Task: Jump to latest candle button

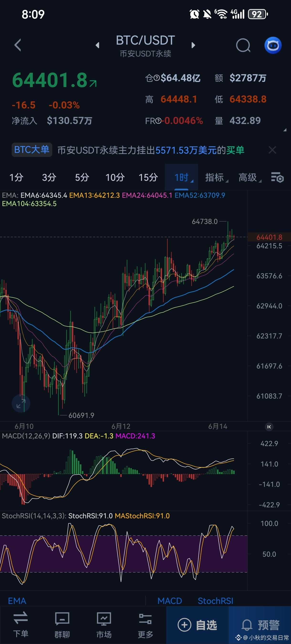Action: tap(269, 427)
